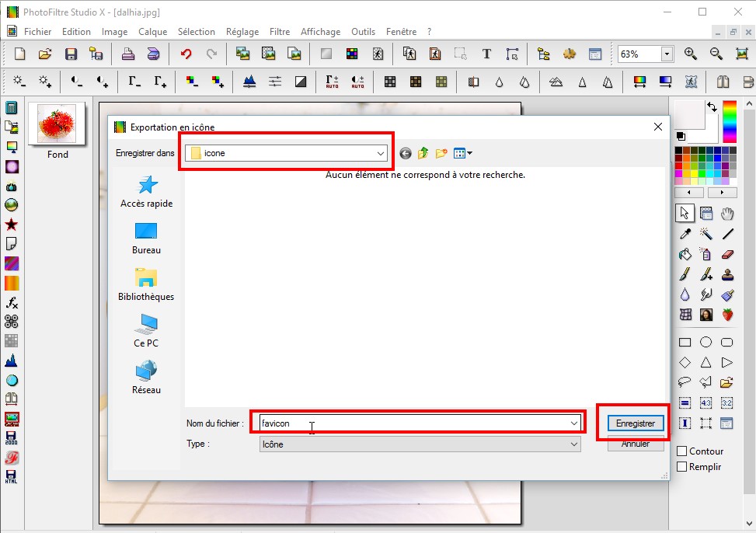Viewport: 756px width, 533px height.
Task: Open the Affichage menu
Action: pyautogui.click(x=321, y=32)
